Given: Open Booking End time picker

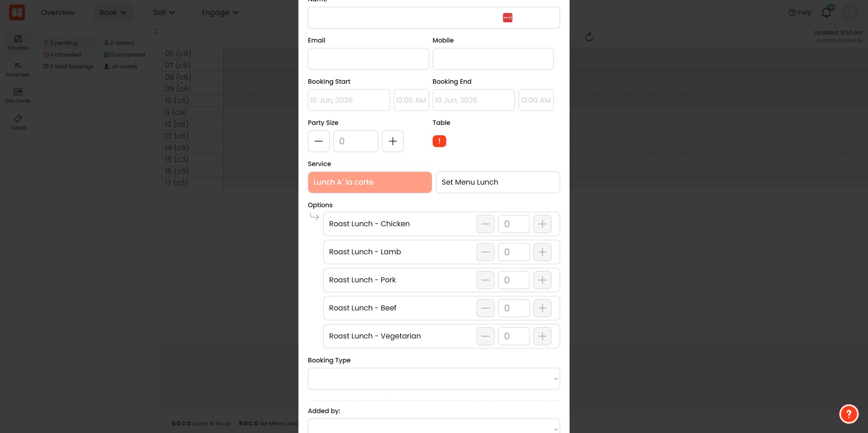Looking at the screenshot, I should 536,100.
